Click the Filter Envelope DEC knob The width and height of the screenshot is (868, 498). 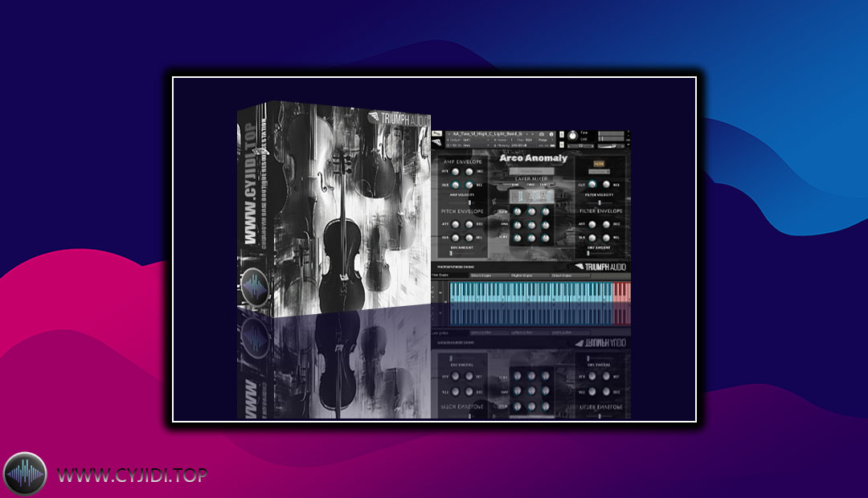coord(606,225)
